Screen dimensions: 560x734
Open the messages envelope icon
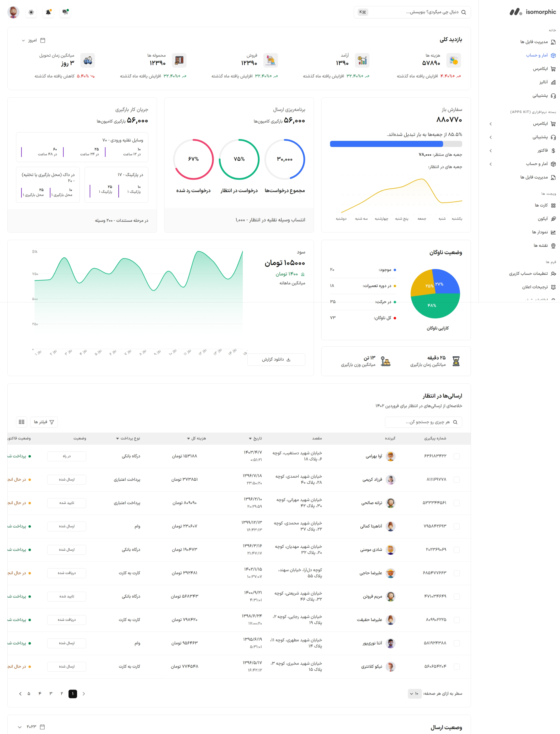(x=65, y=12)
